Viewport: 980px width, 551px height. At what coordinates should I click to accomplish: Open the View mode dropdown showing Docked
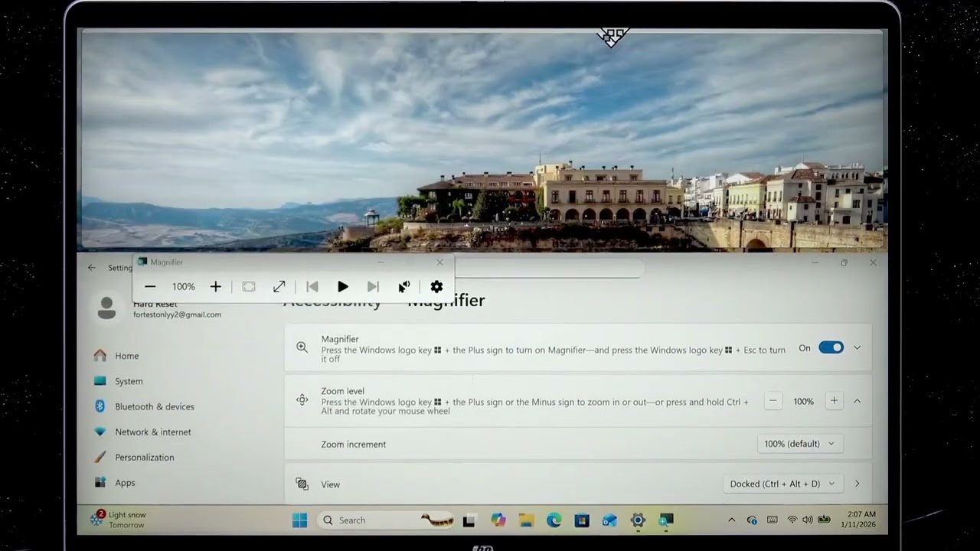782,484
